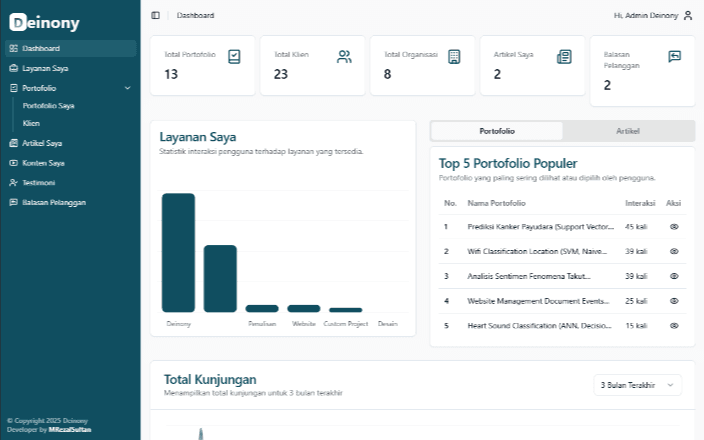Click the Total Organisasi building icon
This screenshot has height=440, width=704.
click(x=454, y=56)
